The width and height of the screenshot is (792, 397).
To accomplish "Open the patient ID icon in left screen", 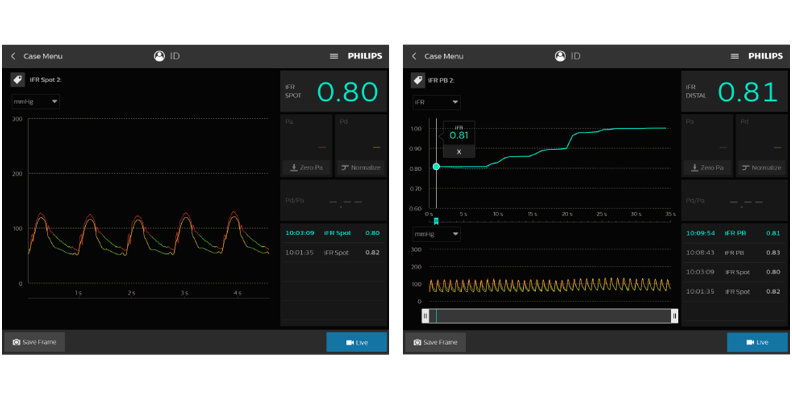I will [160, 56].
